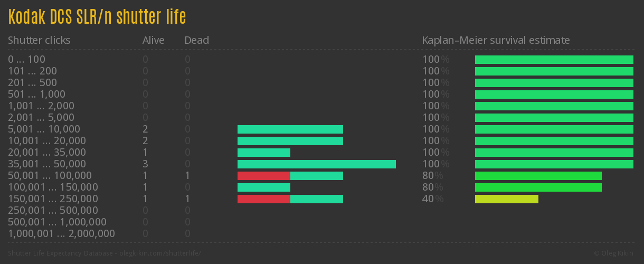Select the longest teal bar for 35,001…50,000
This screenshot has height=264, width=644.
[316, 164]
